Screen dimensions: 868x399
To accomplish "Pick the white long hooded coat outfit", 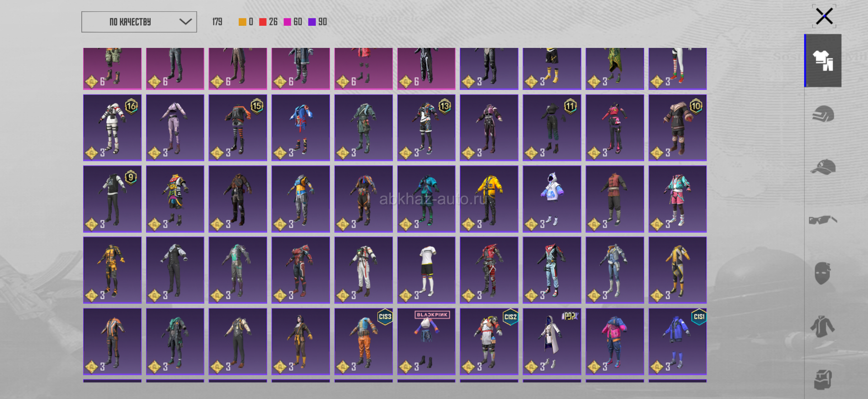I will point(552,342).
